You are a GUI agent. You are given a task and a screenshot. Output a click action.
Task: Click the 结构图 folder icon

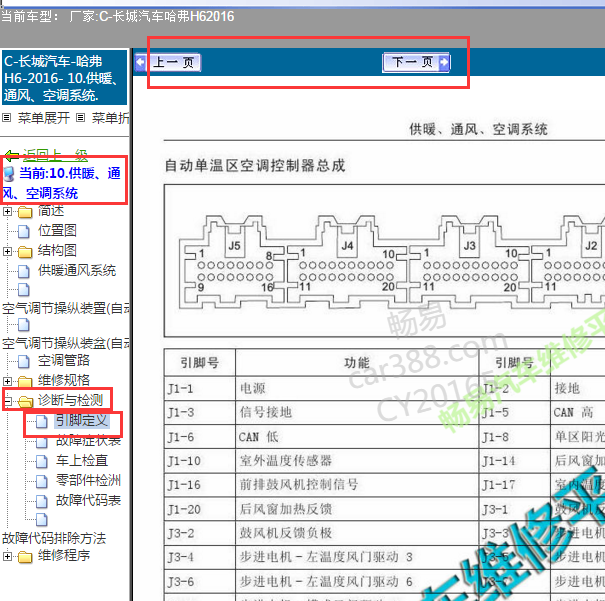[25, 252]
